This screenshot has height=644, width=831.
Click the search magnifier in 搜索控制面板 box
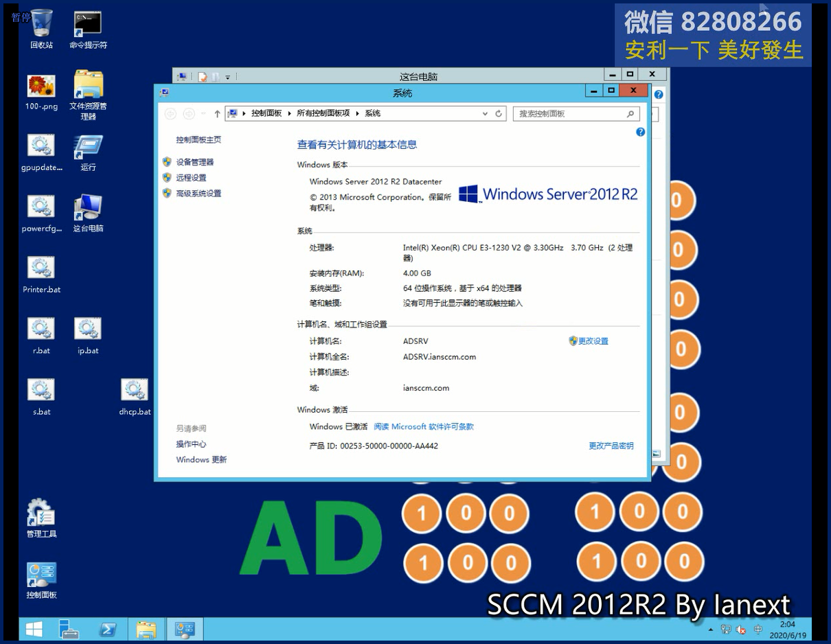[630, 114]
